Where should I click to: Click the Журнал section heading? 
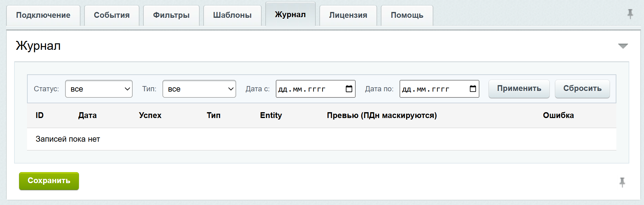point(38,46)
